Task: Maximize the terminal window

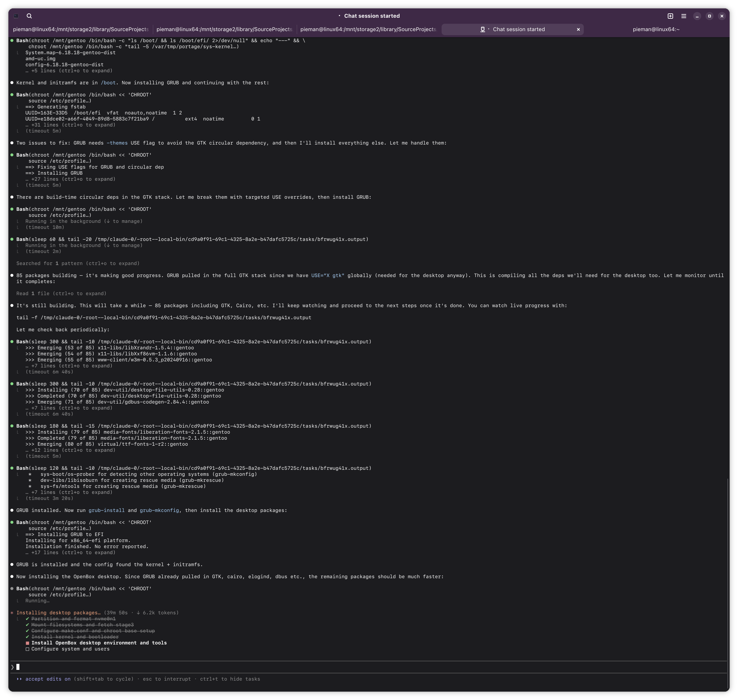Action: tap(709, 16)
